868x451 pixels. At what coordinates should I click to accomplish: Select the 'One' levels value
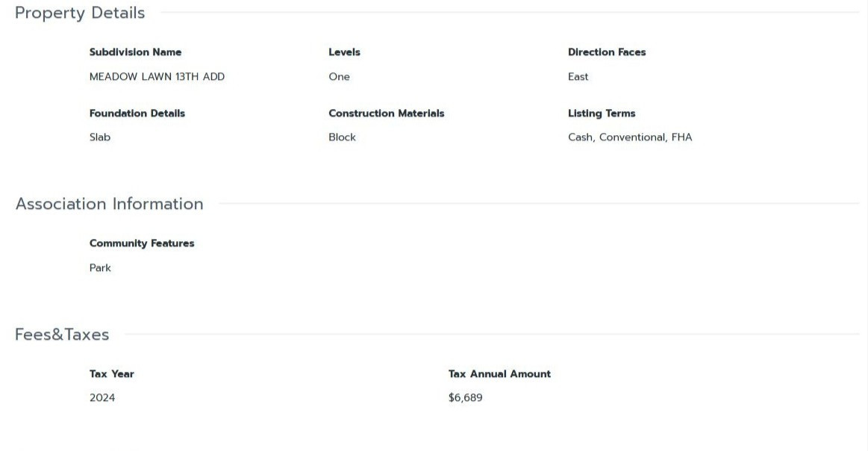click(339, 77)
